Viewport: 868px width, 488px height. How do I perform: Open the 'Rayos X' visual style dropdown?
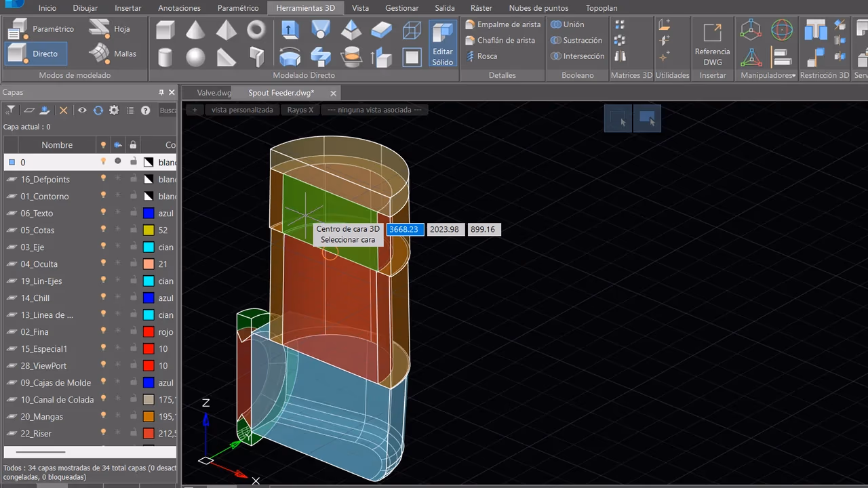[300, 110]
